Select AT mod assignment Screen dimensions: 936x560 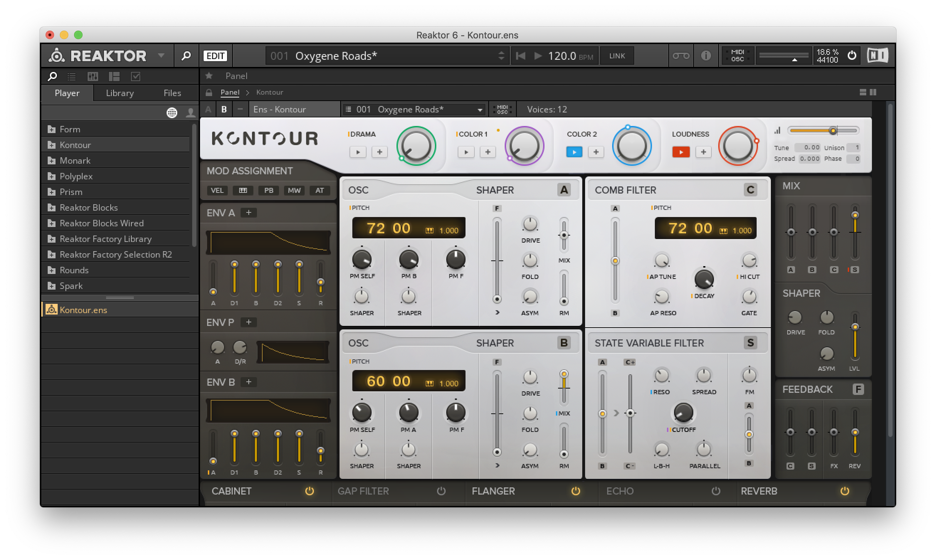pos(320,190)
